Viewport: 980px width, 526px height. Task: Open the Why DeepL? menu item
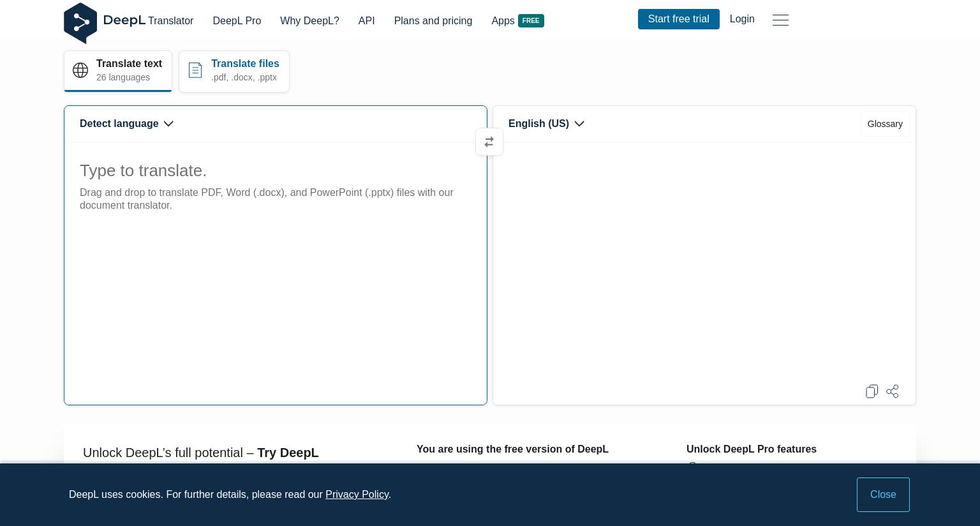point(309,21)
